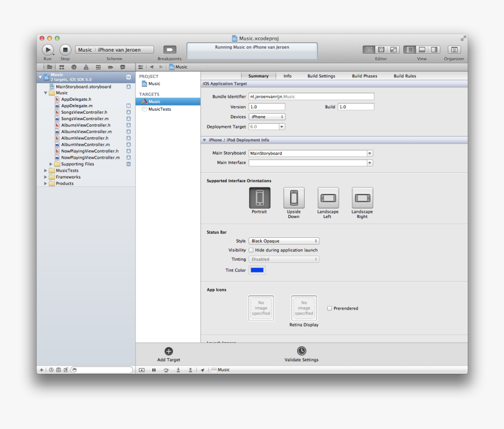Open the Log navigator
Screen dimensions: 504x429
point(122,67)
